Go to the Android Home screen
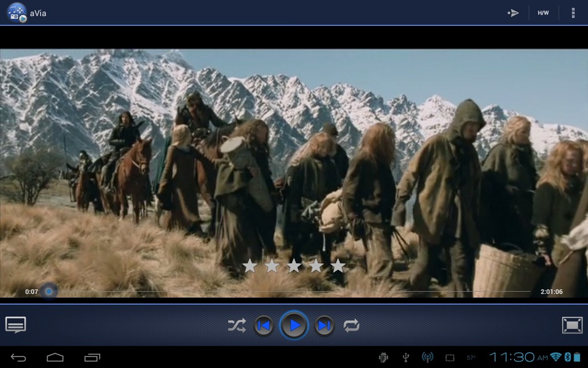This screenshot has height=368, width=588. click(x=55, y=358)
